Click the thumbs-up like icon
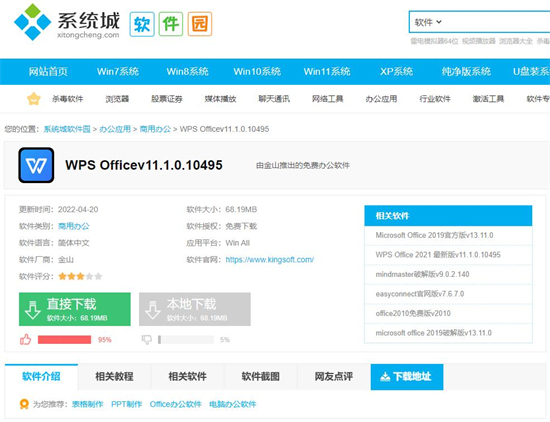This screenshot has width=550, height=422. 25,339
